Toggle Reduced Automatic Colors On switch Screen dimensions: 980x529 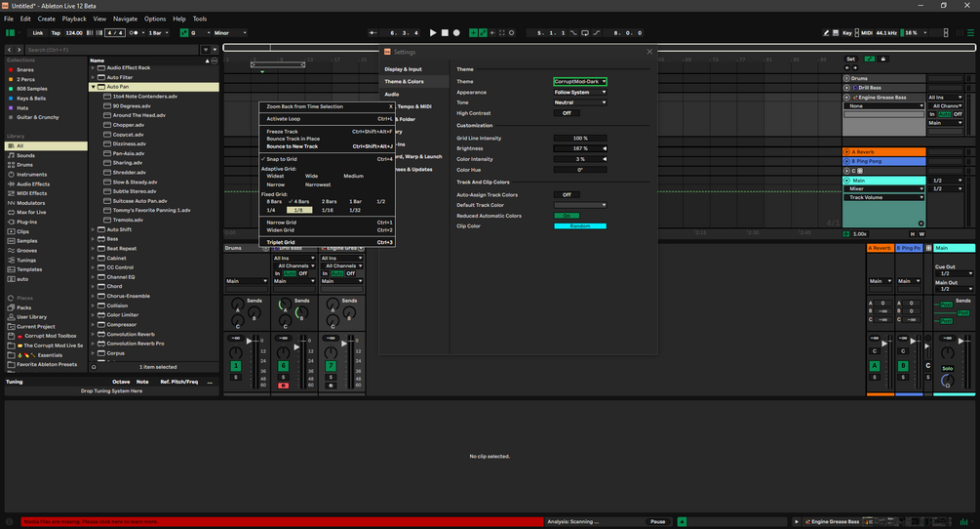pos(567,216)
